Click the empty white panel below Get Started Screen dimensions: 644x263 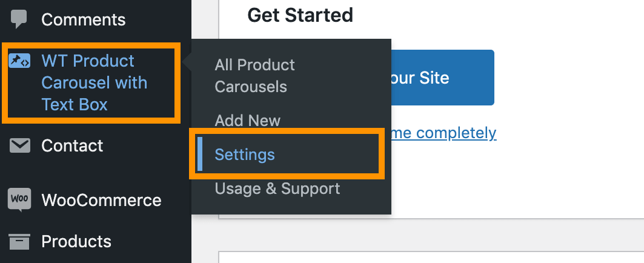point(431,257)
